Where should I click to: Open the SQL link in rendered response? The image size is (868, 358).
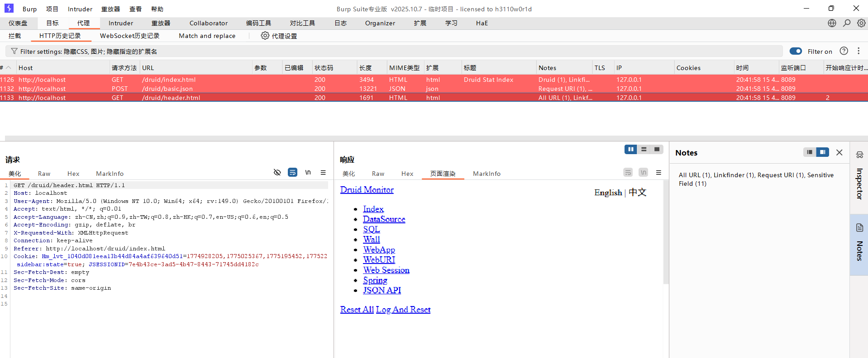pos(372,229)
